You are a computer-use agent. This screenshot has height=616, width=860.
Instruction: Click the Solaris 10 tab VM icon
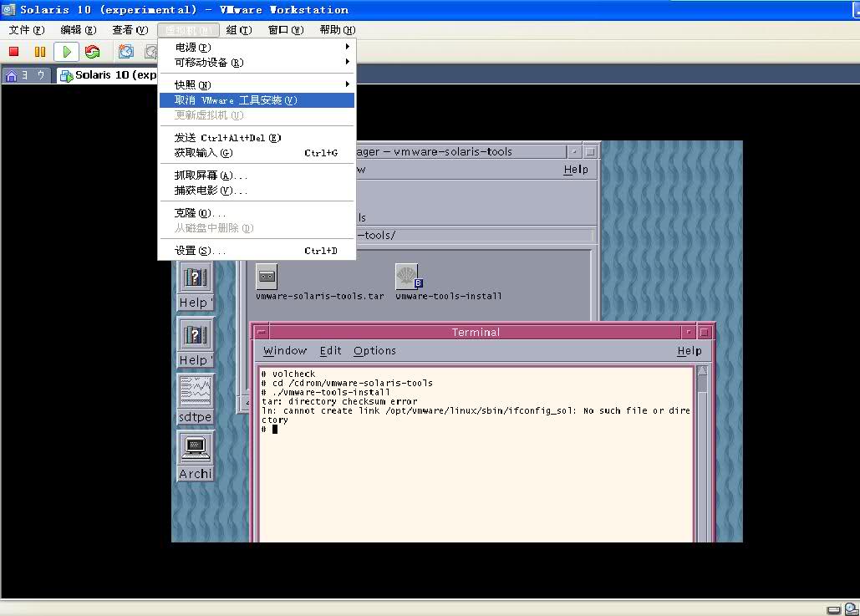[66, 76]
